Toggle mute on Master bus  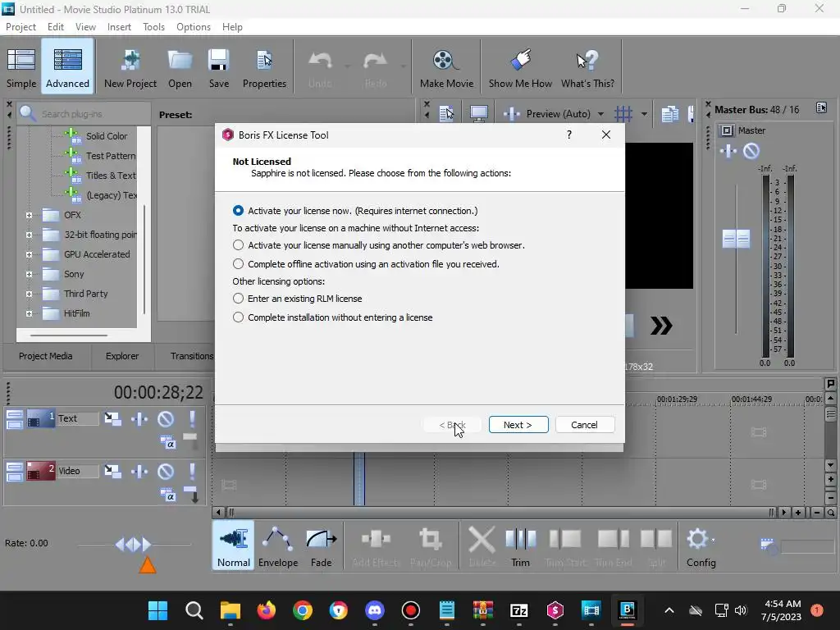click(x=751, y=152)
